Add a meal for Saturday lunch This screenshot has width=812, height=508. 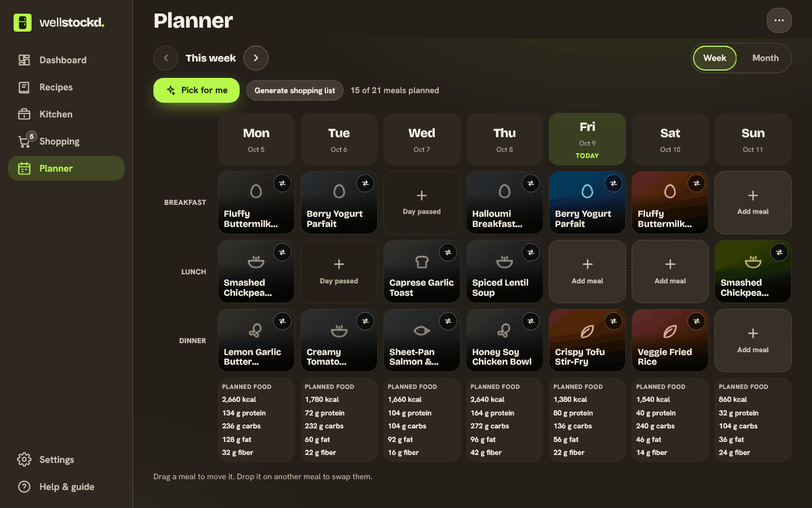tap(670, 271)
